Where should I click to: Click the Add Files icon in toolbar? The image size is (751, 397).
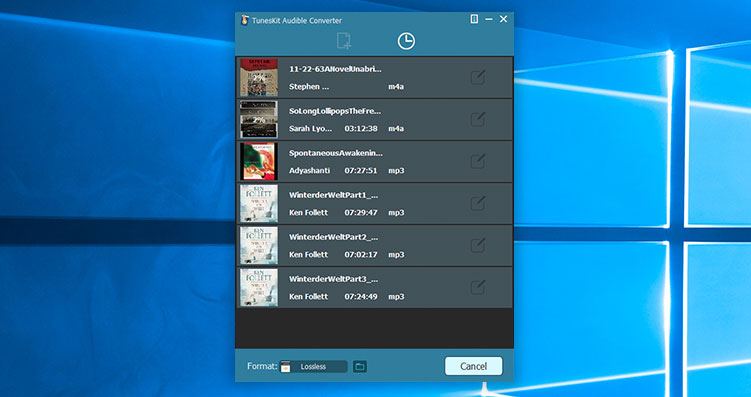click(x=343, y=41)
